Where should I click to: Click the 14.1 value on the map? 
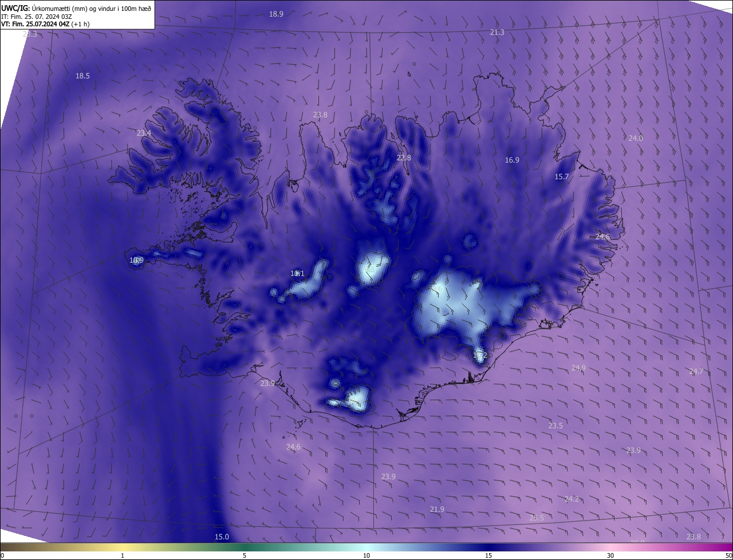297,274
